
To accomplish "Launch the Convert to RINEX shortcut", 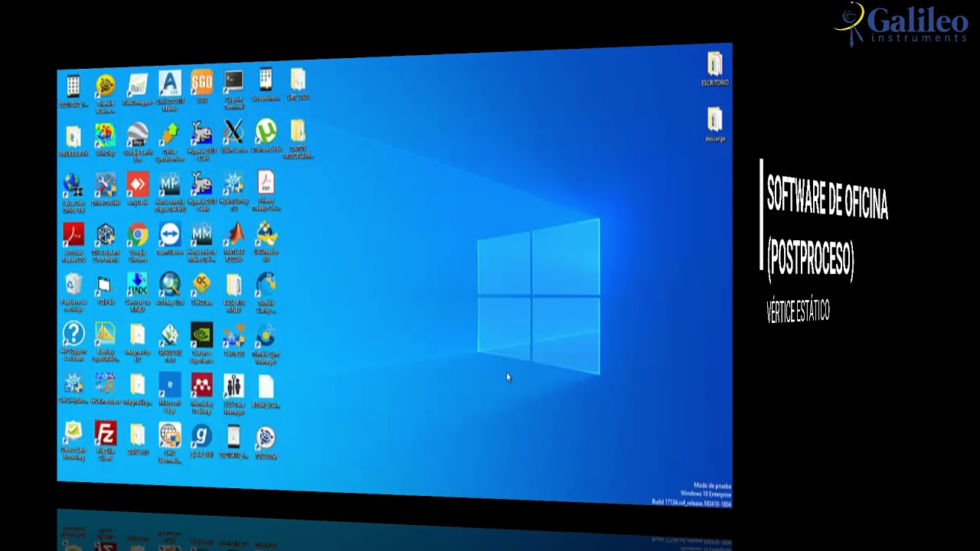I will pyautogui.click(x=137, y=292).
